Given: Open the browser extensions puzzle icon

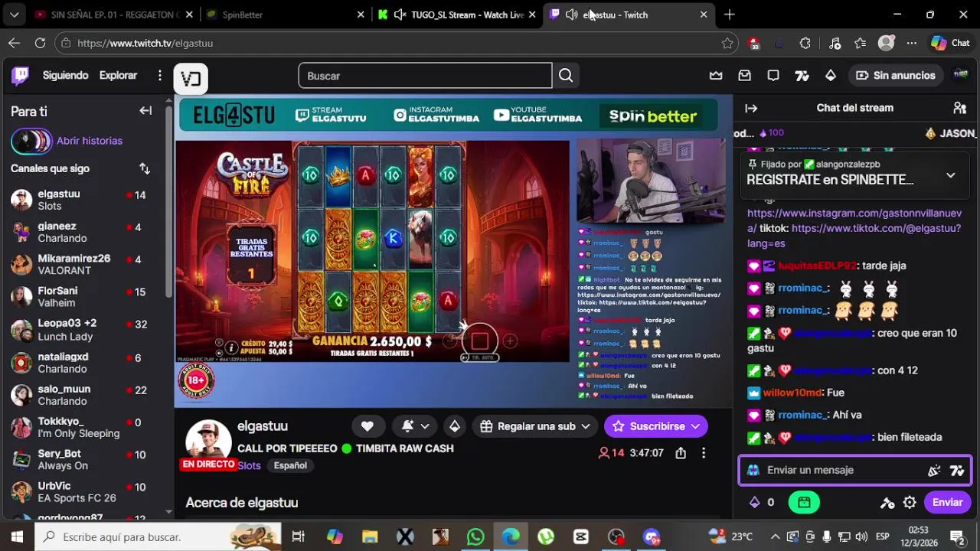Looking at the screenshot, I should tap(805, 43).
